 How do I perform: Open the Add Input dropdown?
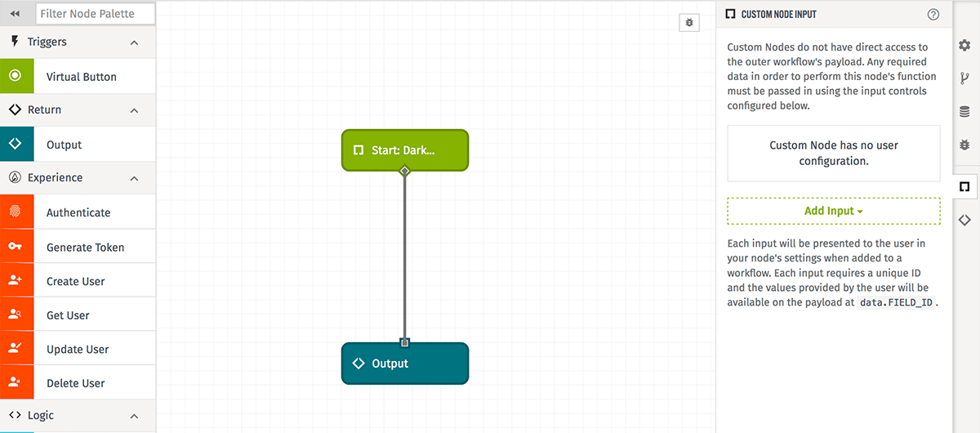click(834, 211)
